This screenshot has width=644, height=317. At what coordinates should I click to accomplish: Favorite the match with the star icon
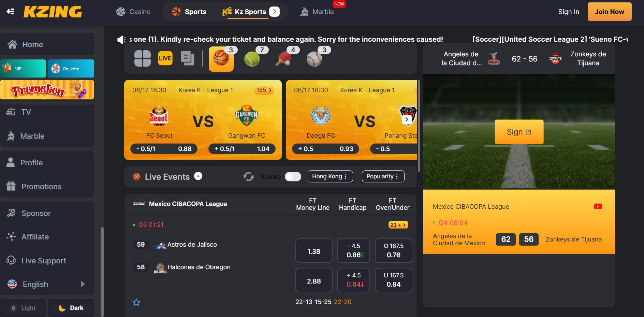pos(136,302)
